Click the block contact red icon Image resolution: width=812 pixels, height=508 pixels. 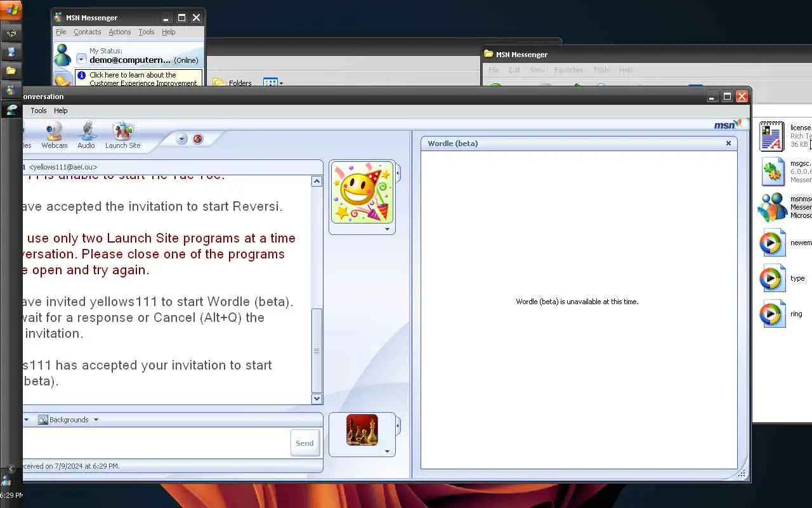click(198, 138)
